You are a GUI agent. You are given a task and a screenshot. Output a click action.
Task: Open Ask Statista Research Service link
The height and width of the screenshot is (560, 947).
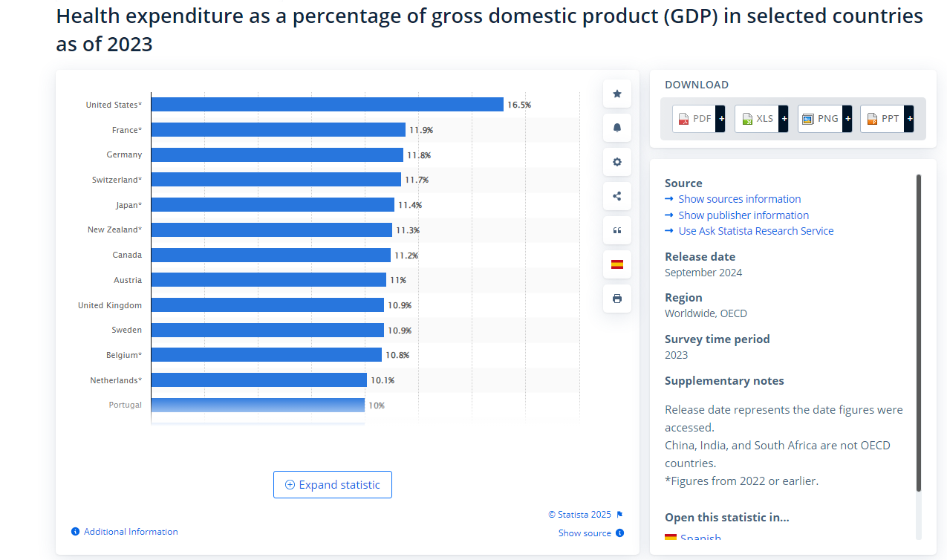tap(755, 231)
